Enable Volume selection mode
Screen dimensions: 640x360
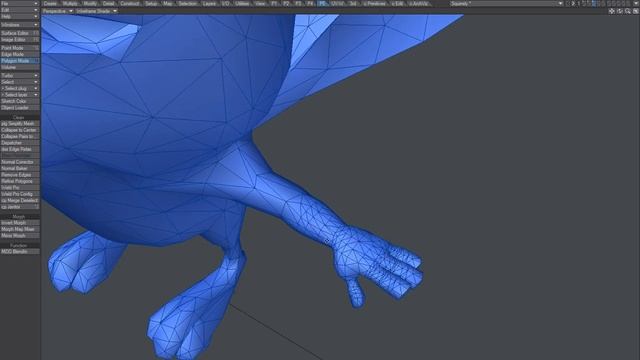coord(20,67)
